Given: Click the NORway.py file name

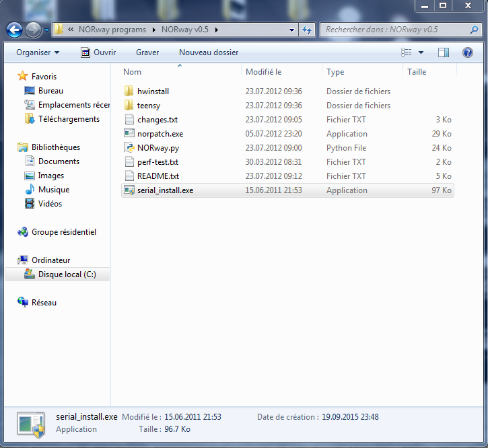Looking at the screenshot, I should (158, 148).
